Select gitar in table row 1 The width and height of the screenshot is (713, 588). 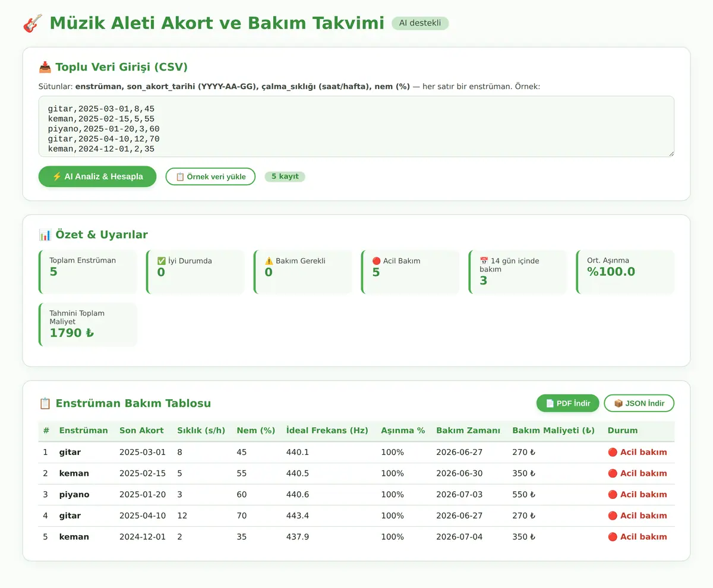point(70,453)
